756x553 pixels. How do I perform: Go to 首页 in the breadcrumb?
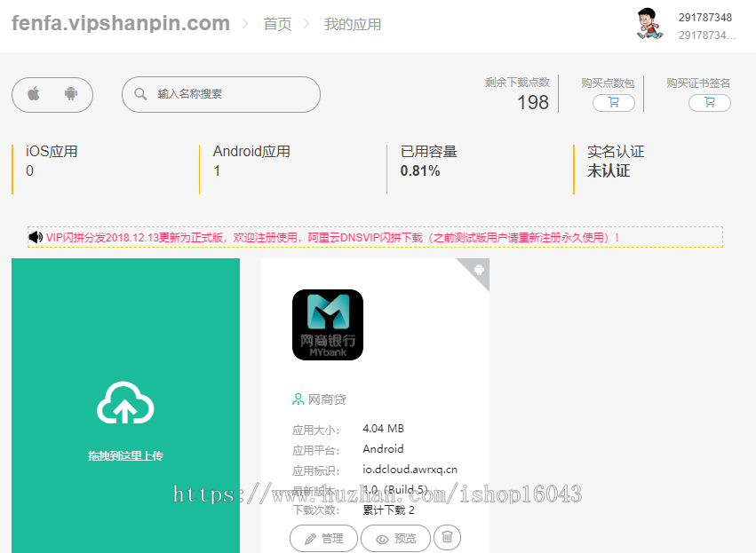click(x=277, y=24)
